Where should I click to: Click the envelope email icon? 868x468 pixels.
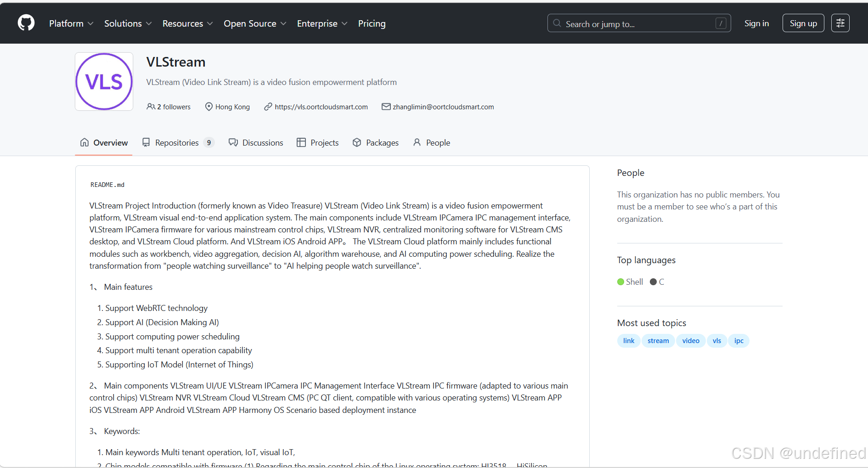(x=386, y=107)
